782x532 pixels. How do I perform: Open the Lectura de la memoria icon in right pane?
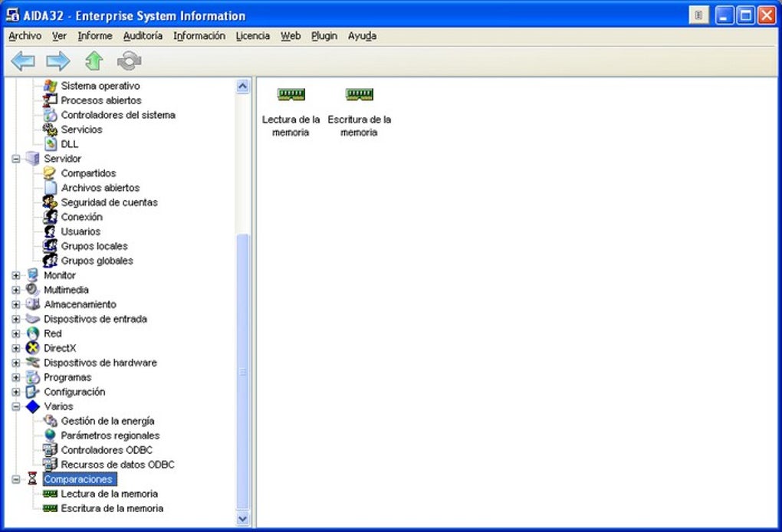pos(291,94)
